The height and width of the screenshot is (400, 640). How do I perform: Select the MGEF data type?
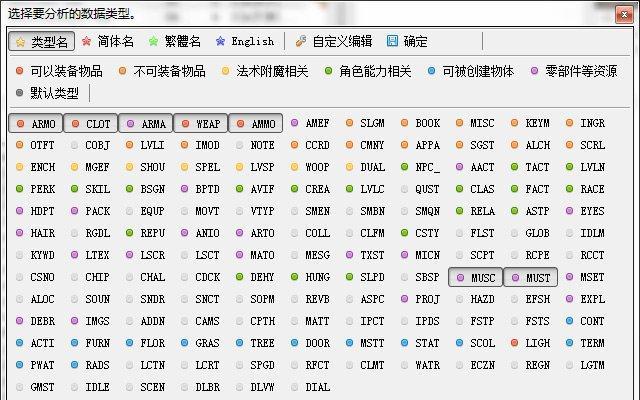(x=91, y=167)
